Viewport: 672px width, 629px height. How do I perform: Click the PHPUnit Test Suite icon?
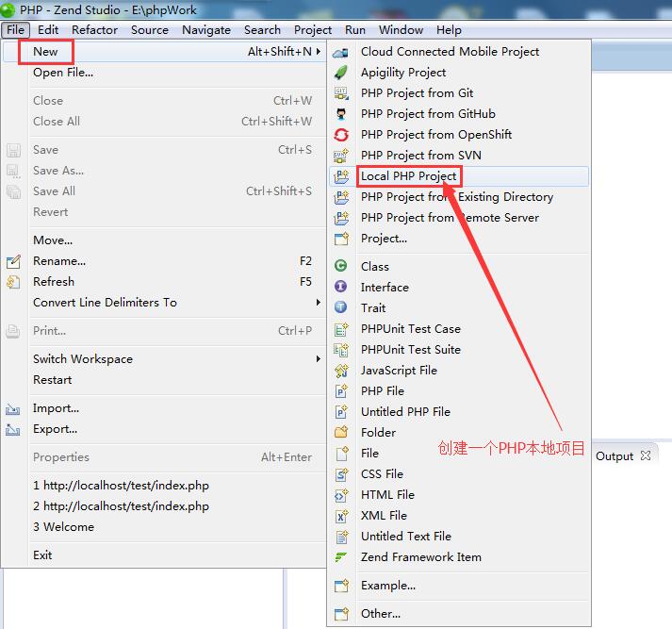click(341, 350)
